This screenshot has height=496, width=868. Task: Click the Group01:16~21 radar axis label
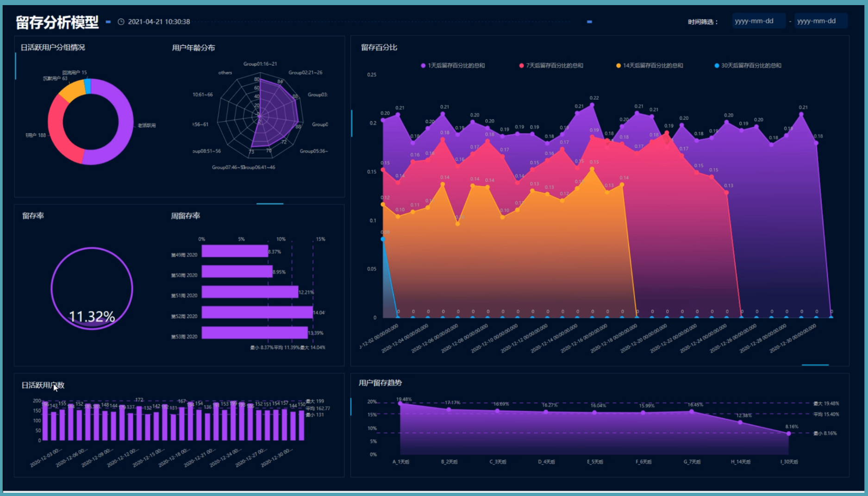[x=260, y=64]
